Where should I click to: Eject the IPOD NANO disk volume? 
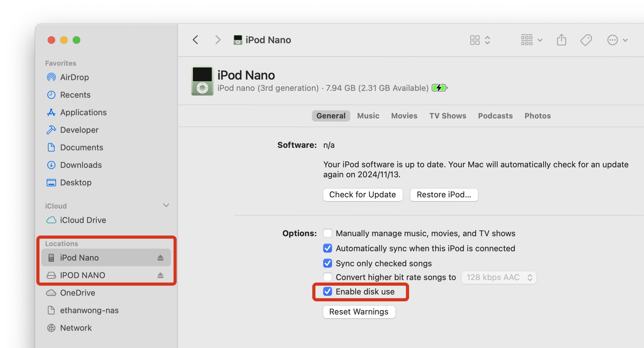[x=160, y=275]
